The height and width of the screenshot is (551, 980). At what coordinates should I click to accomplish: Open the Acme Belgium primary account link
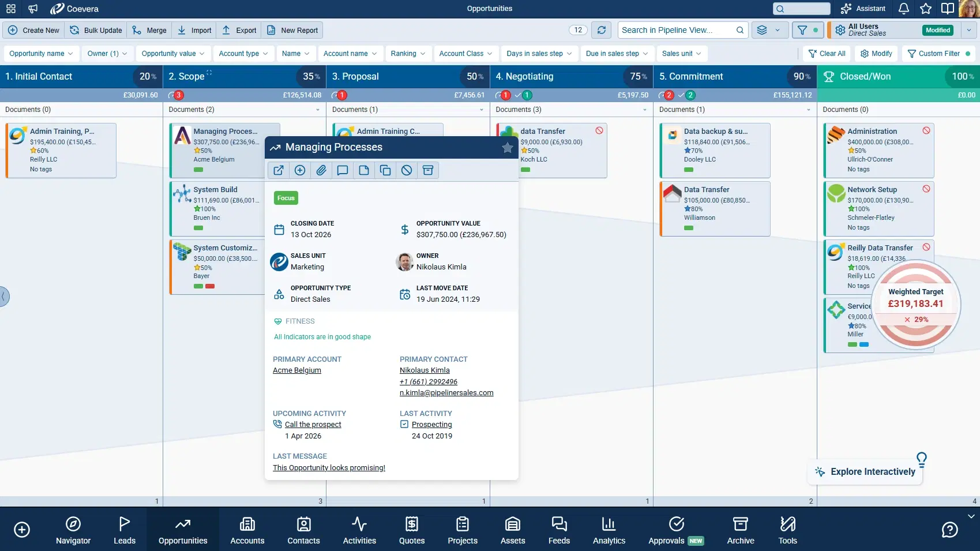click(296, 370)
